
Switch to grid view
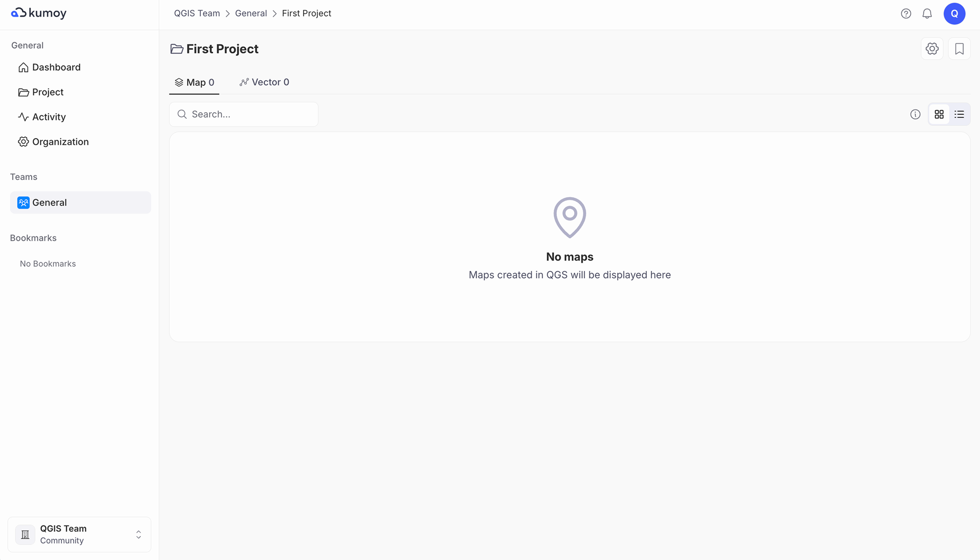[x=939, y=114]
